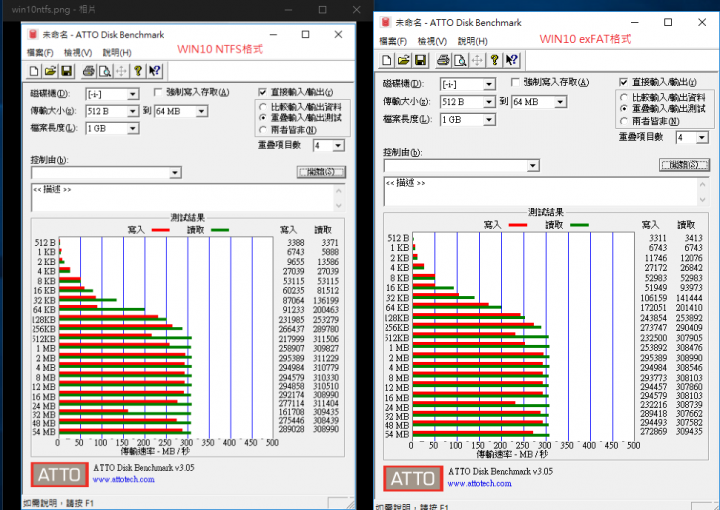Click Save disk icon in NTFS window toolbar
This screenshot has height=510, width=720.
click(67, 71)
